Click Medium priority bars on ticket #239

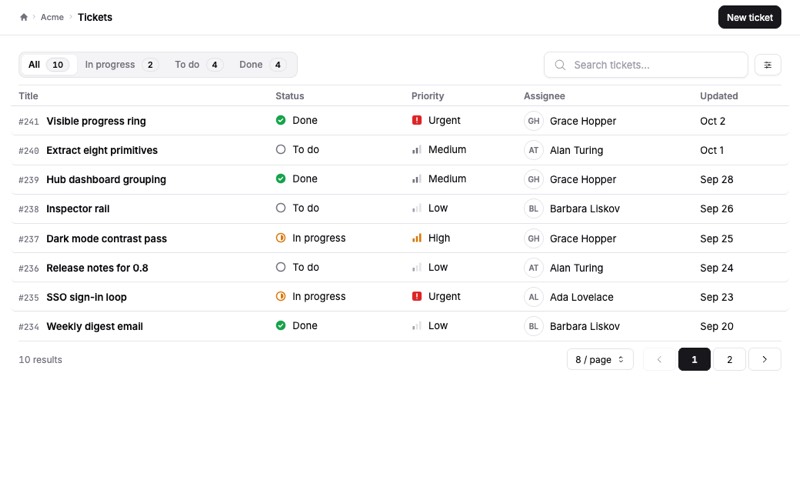[417, 179]
